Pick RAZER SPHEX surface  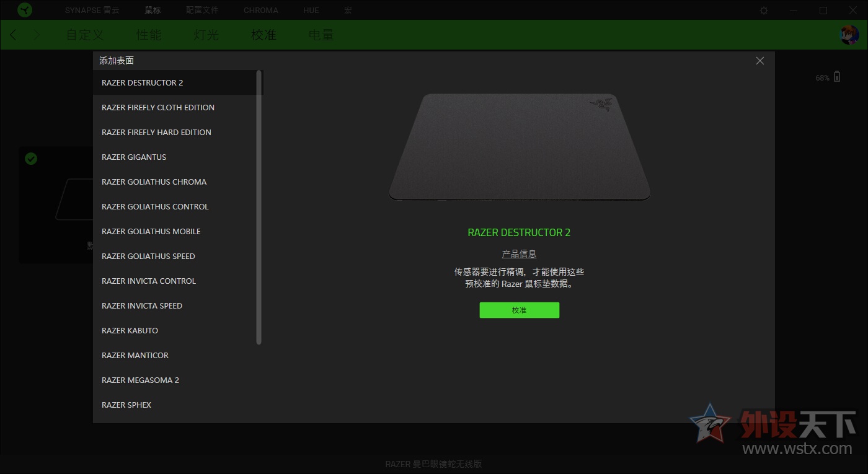point(175,405)
